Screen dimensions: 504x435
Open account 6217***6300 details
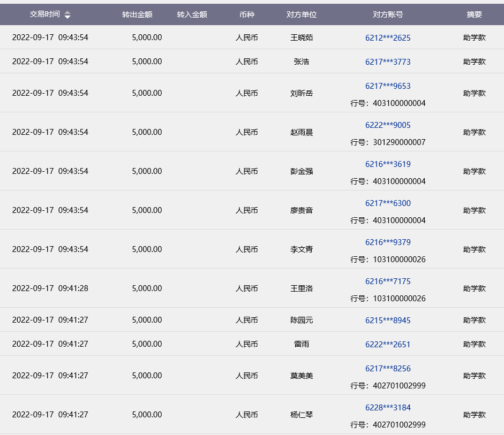tap(388, 203)
